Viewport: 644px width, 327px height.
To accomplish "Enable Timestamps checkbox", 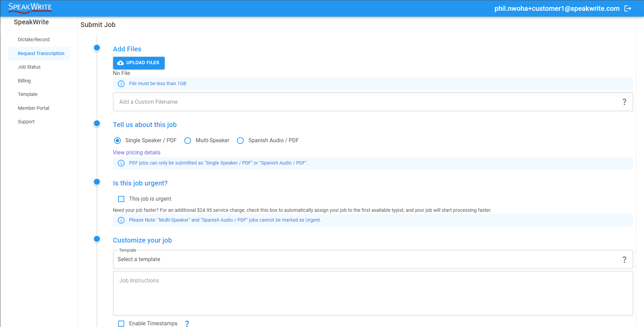I will pyautogui.click(x=121, y=323).
